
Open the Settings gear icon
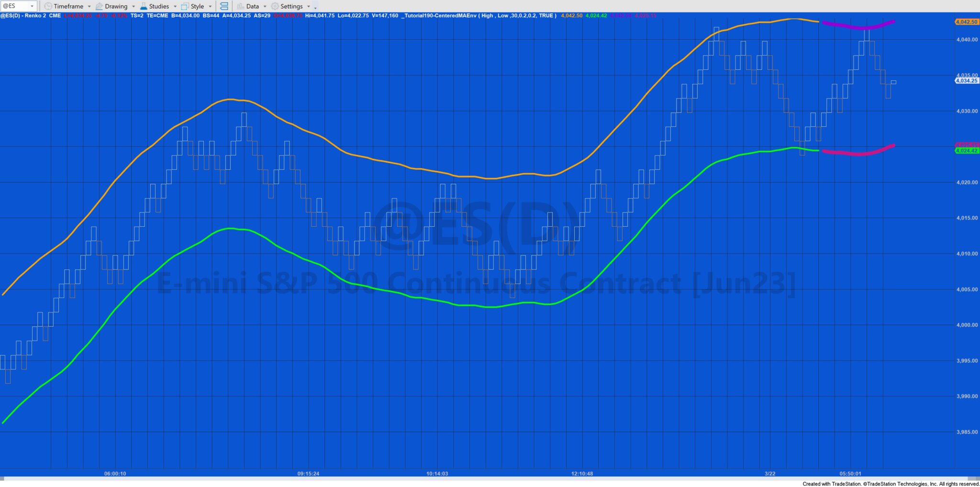[274, 6]
